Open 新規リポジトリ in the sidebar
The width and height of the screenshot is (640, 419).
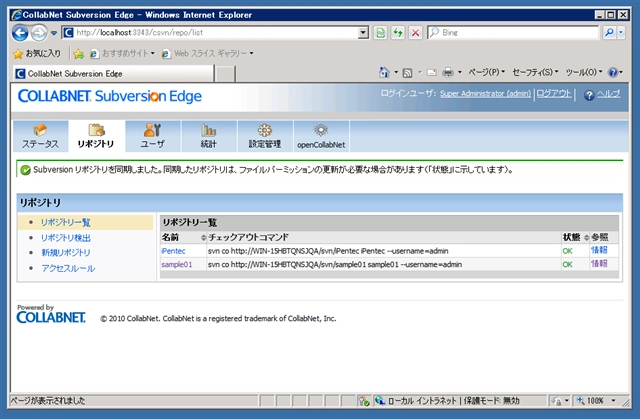tap(66, 253)
